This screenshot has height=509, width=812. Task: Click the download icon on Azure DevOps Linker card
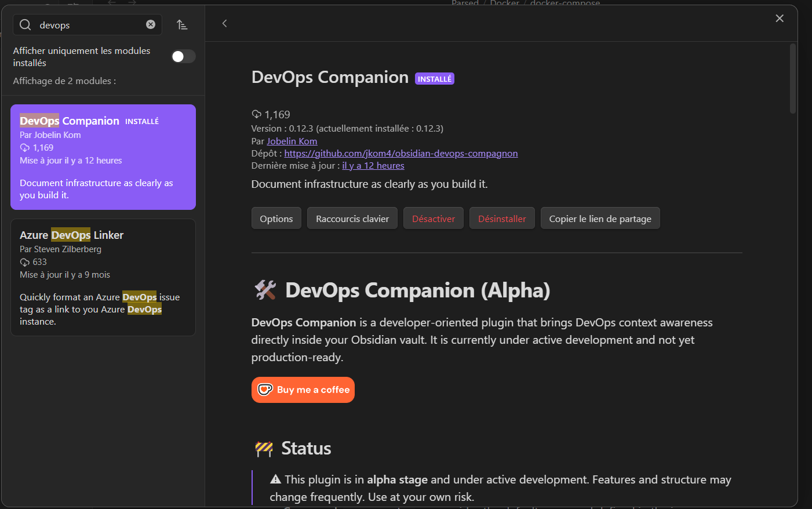pyautogui.click(x=24, y=261)
